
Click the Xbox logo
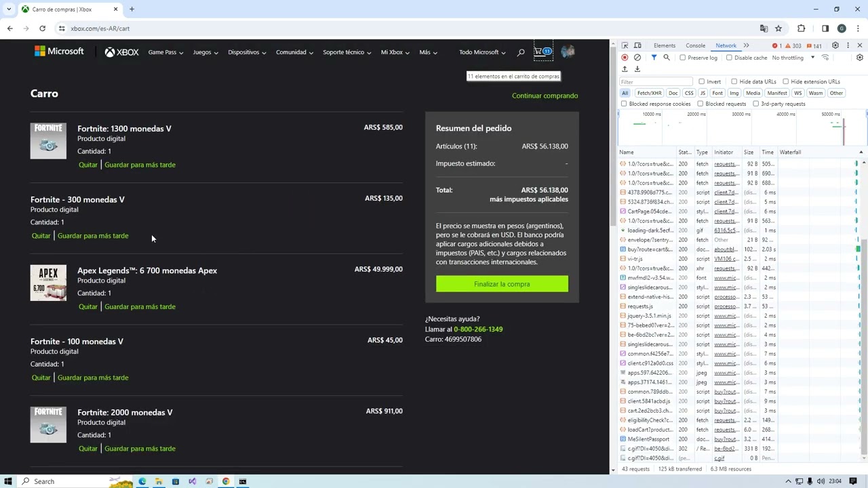[x=122, y=52]
